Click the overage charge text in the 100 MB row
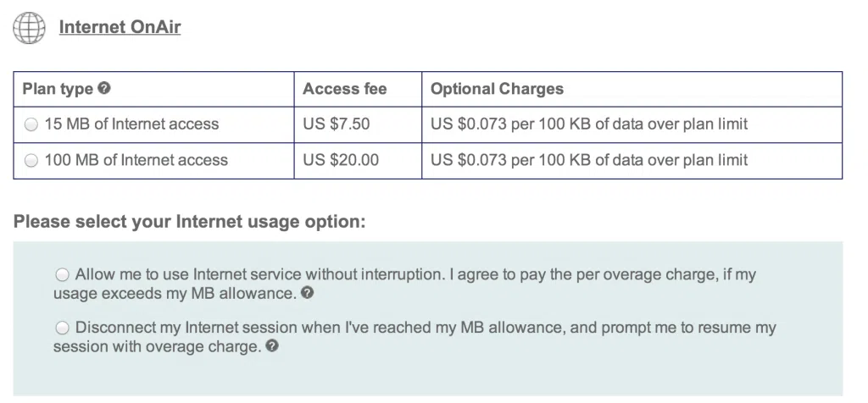This screenshot has width=868, height=403. pyautogui.click(x=589, y=159)
